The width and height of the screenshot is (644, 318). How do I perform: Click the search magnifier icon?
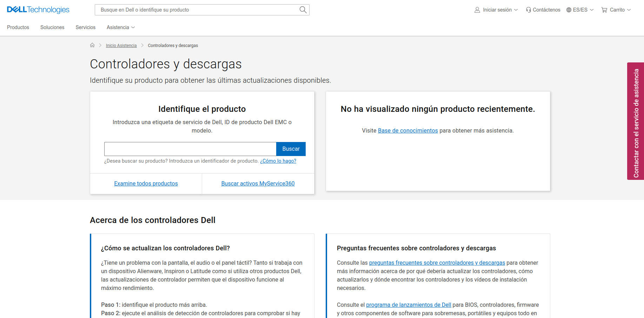(x=302, y=10)
